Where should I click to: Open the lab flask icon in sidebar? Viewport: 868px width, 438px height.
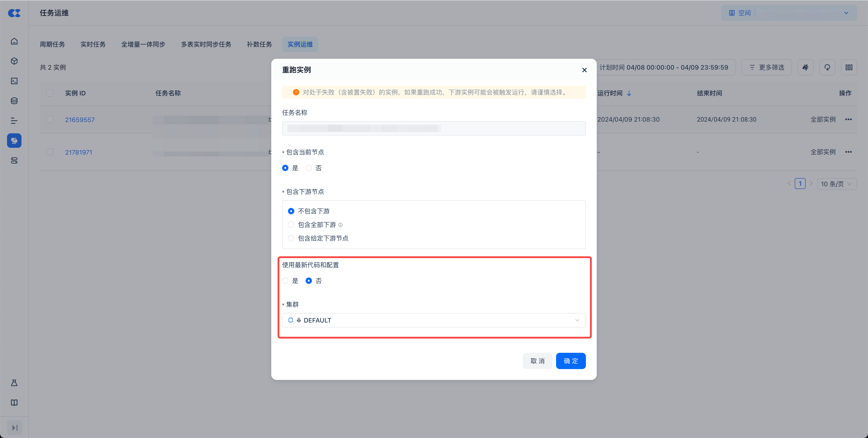pyautogui.click(x=14, y=383)
